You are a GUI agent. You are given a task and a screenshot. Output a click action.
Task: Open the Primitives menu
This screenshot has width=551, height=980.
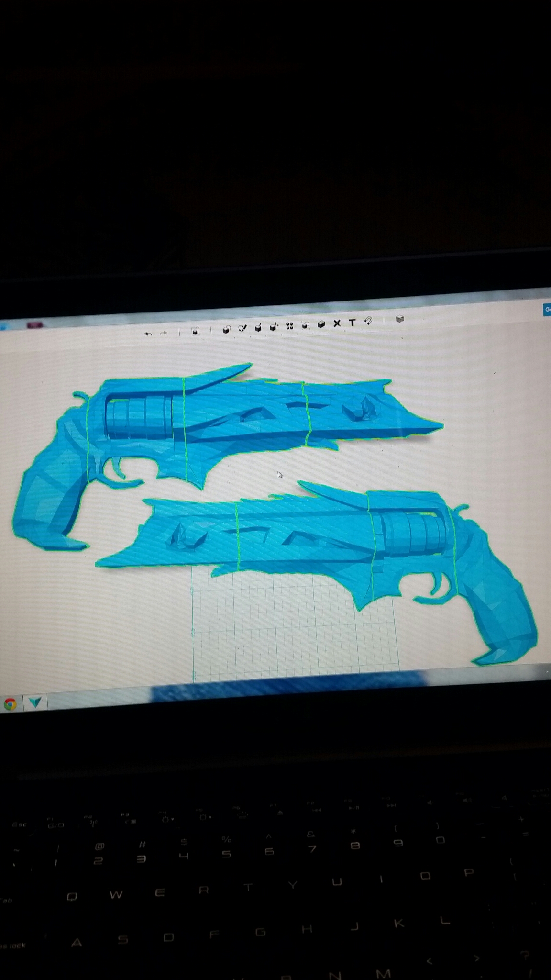[x=227, y=329]
